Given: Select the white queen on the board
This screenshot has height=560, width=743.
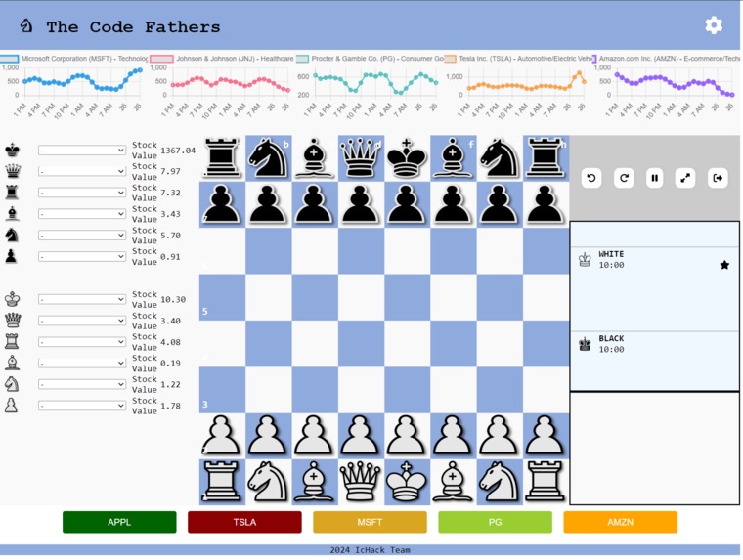Looking at the screenshot, I should (x=361, y=482).
